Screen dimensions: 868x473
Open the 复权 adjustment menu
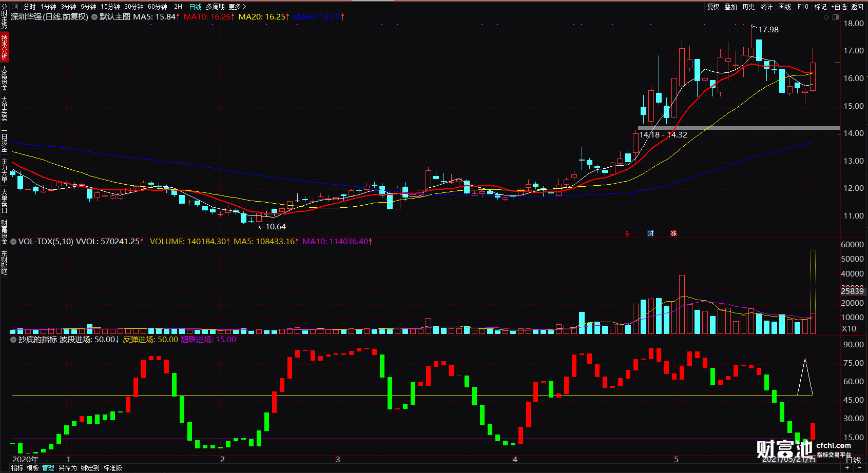pos(713,7)
